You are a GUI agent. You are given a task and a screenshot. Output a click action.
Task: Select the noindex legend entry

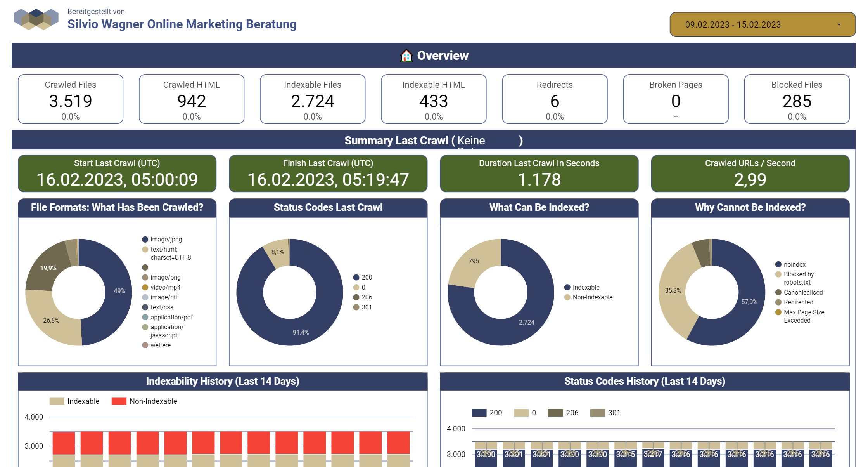(x=790, y=264)
